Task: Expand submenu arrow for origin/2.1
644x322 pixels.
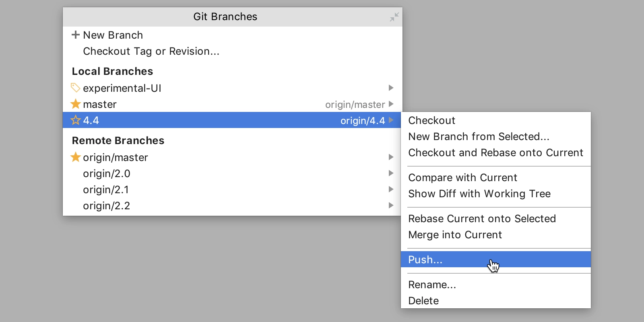Action: pyautogui.click(x=391, y=189)
